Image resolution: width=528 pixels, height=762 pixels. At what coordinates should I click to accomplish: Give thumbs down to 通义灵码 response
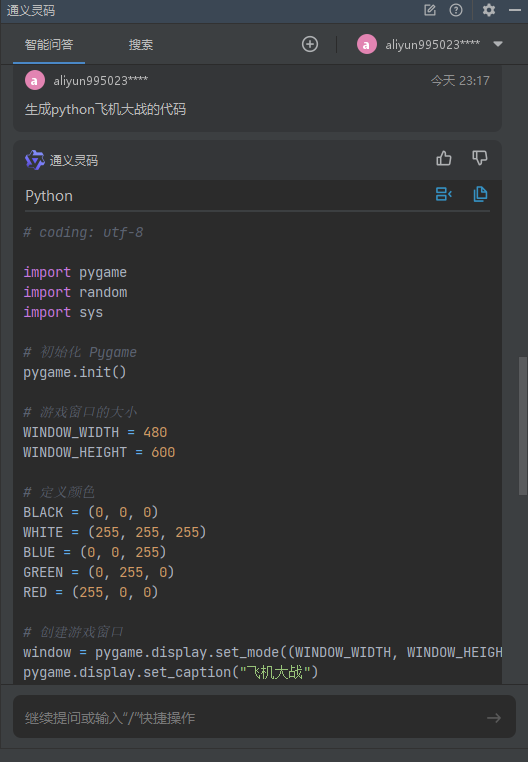[480, 158]
